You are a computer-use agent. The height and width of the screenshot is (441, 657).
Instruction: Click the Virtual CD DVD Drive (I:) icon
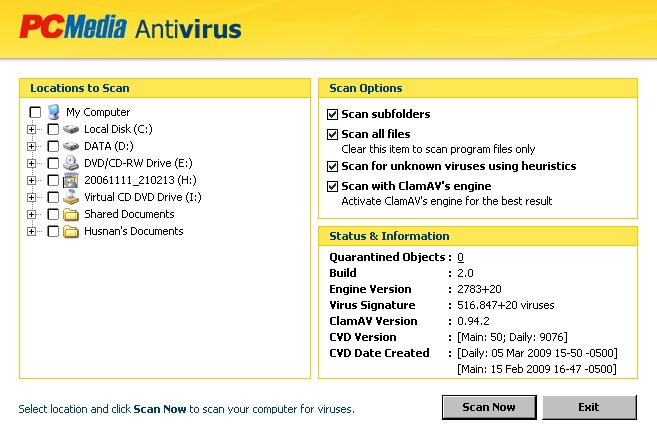coord(71,197)
